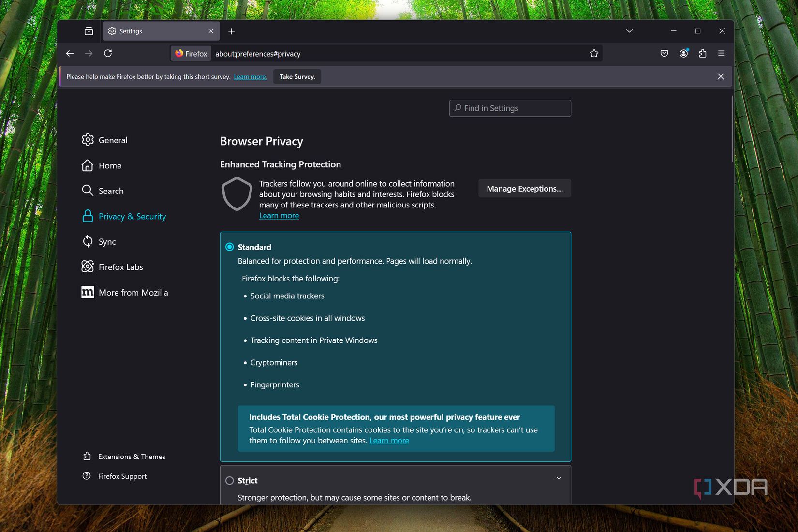The width and height of the screenshot is (798, 532).
Task: Open a new tab with plus button
Action: (231, 31)
